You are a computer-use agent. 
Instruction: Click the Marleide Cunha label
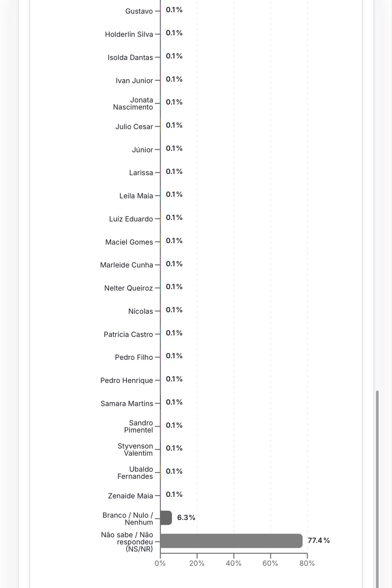point(126,265)
